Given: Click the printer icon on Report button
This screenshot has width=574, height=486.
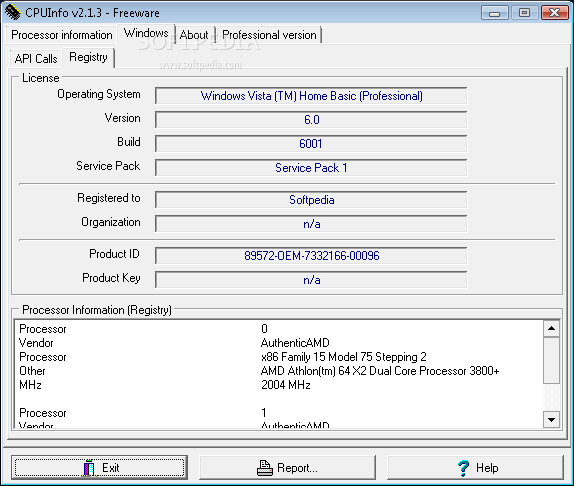Looking at the screenshot, I should [264, 468].
